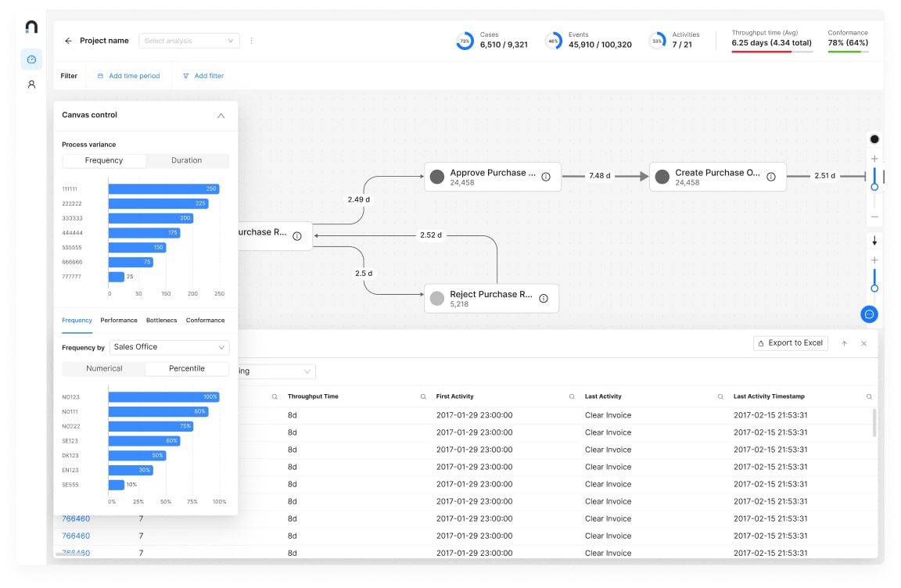This screenshot has height=588, width=901.
Task: Click the SE123 bar showing 60%
Action: coord(144,441)
